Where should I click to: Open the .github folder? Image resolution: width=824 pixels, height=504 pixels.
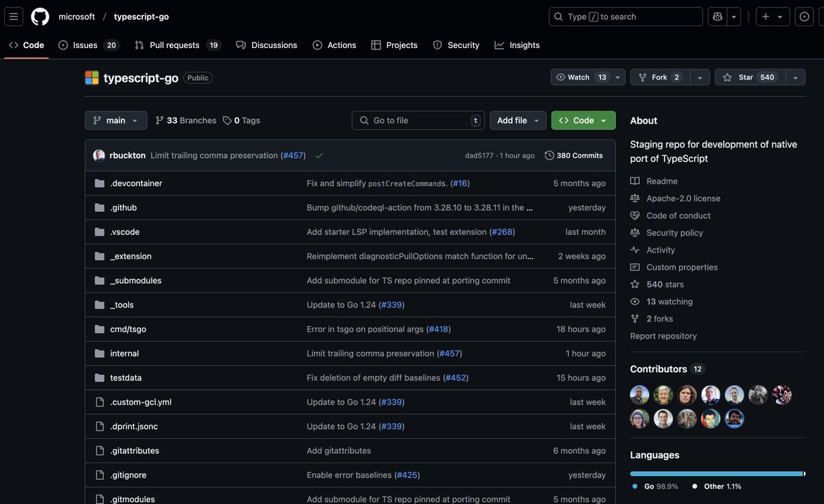coord(124,207)
